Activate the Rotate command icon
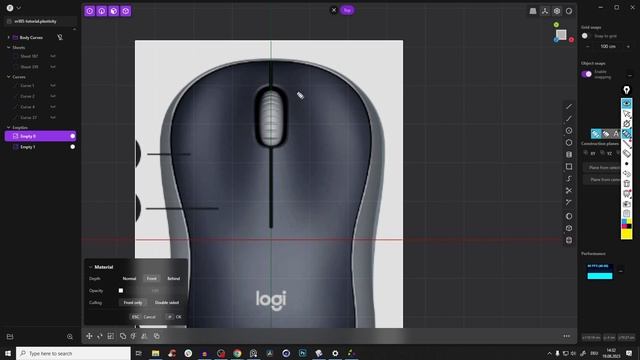Screen dimensions: 640x360 click(100, 336)
